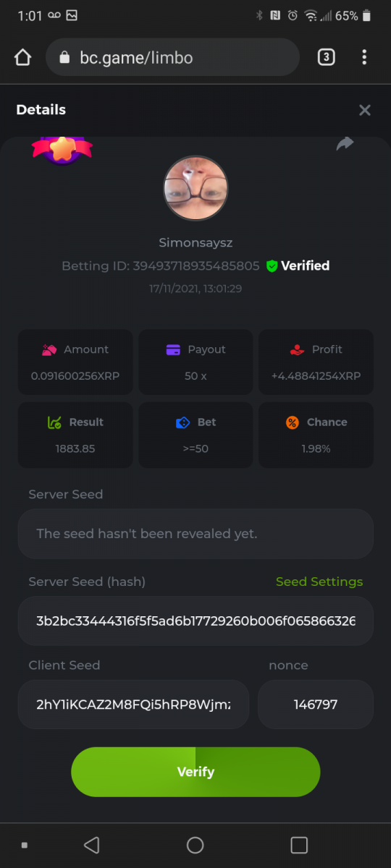Close the Details panel
Screen dimensions: 391x868
coord(365,110)
